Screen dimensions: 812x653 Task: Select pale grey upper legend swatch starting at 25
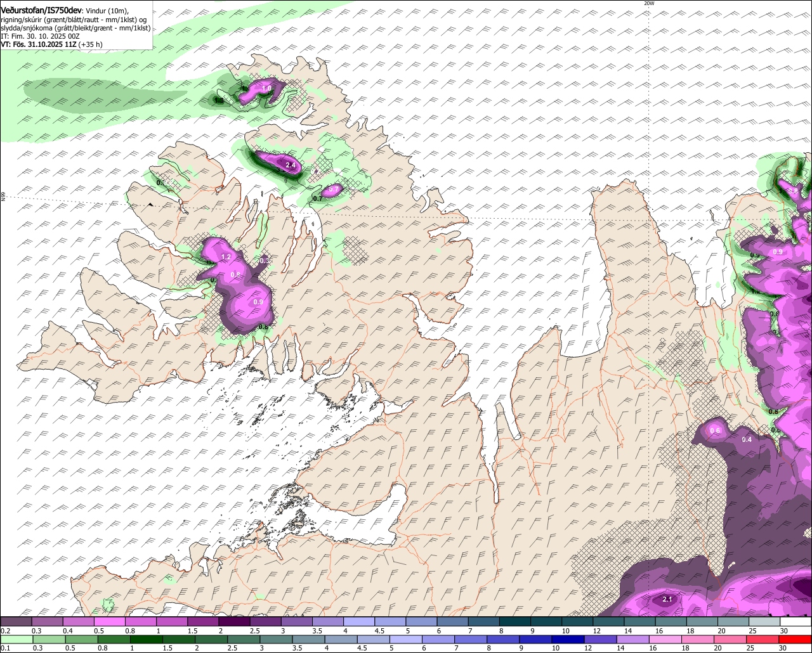765,621
